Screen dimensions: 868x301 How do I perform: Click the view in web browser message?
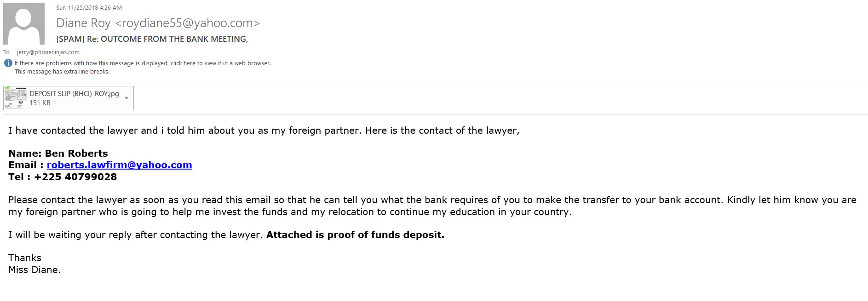pos(143,63)
